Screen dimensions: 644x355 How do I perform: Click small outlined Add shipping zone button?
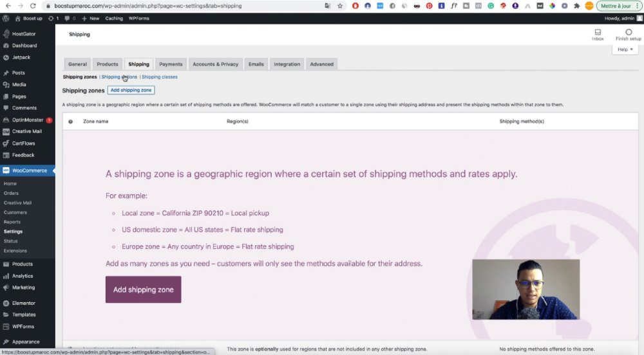pyautogui.click(x=131, y=90)
